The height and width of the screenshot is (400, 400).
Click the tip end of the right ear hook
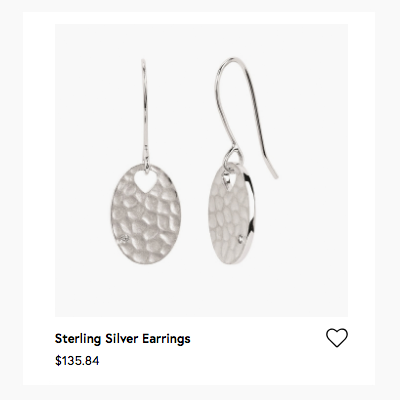275,176
